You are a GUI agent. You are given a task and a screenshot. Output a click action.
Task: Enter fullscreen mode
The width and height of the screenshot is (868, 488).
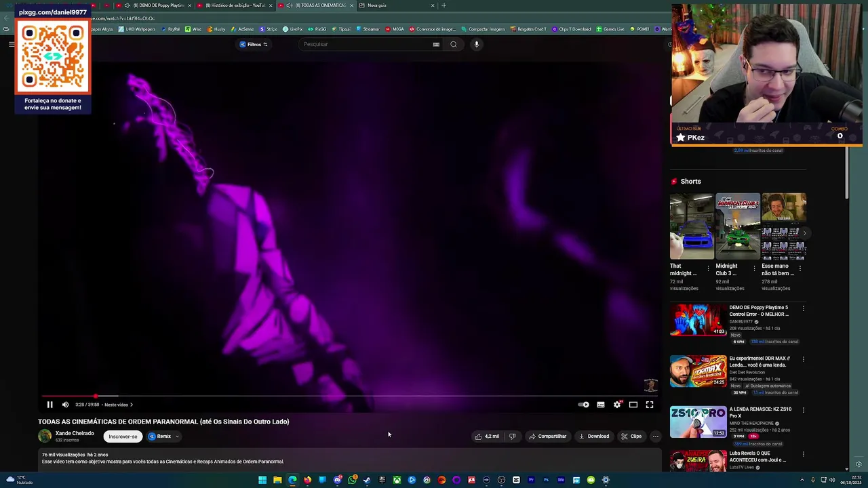[x=650, y=405]
